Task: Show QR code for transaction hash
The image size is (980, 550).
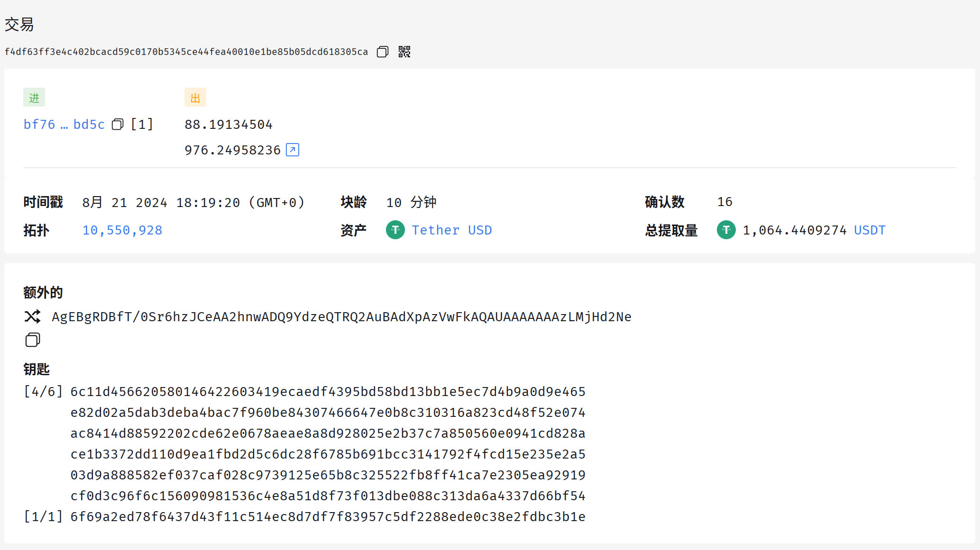Action: tap(404, 52)
